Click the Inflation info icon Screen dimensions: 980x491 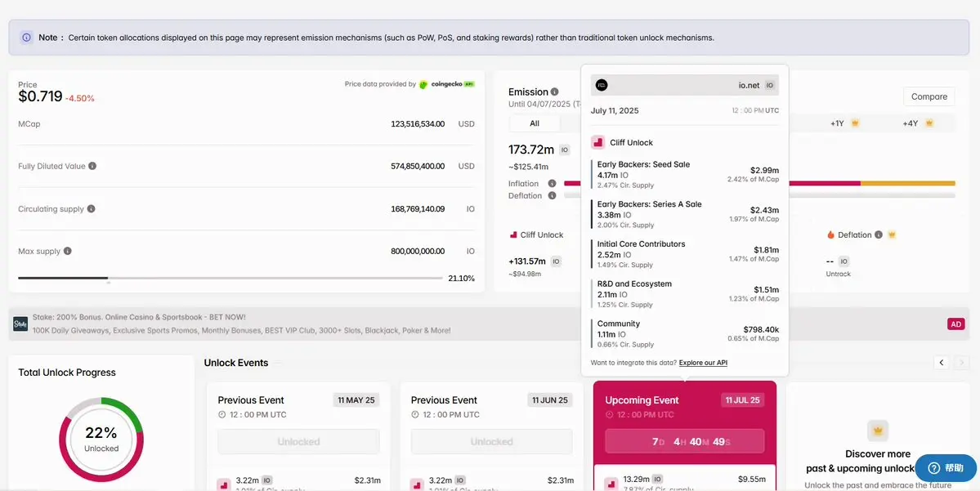coord(552,184)
